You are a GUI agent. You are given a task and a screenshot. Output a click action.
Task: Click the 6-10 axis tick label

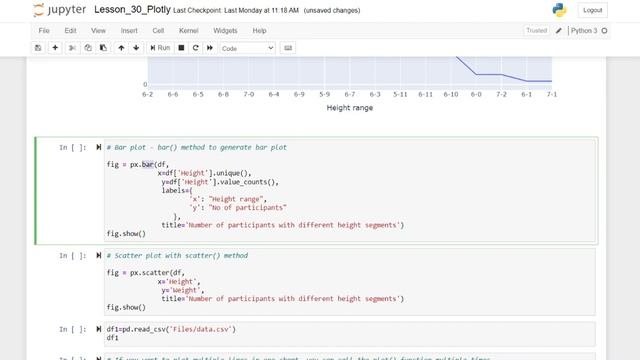point(451,94)
